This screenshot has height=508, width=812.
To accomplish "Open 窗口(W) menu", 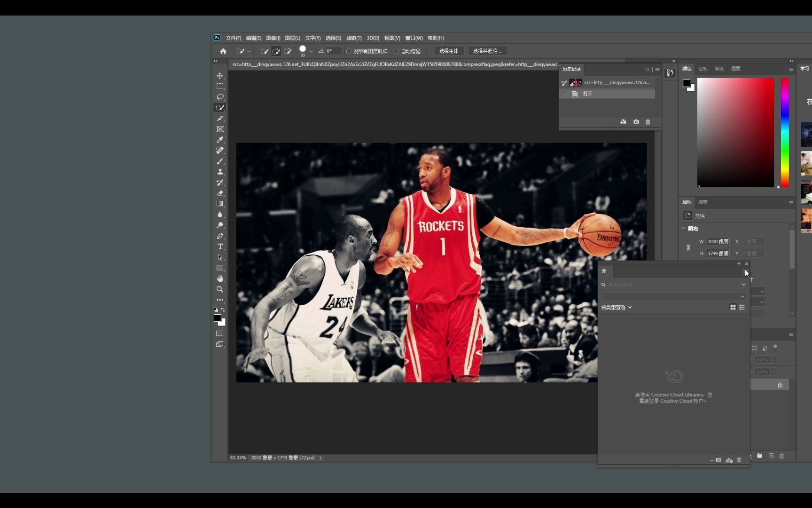I will (x=414, y=38).
